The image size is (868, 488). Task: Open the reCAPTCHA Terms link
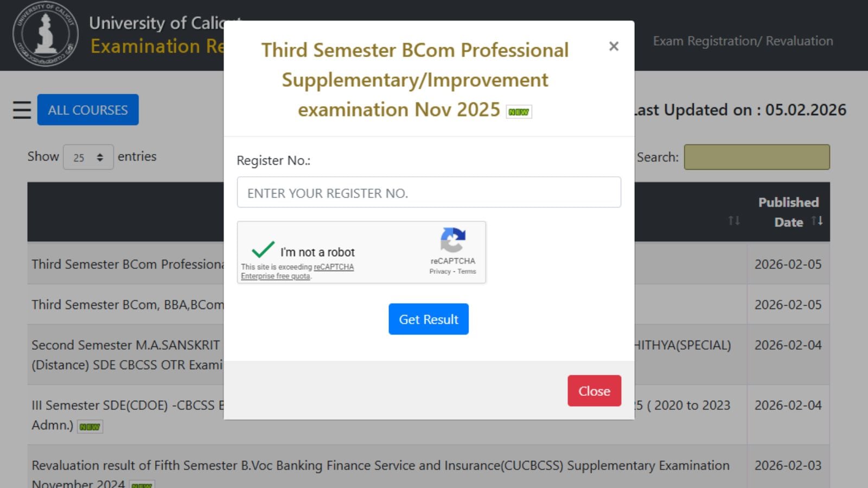[467, 272]
